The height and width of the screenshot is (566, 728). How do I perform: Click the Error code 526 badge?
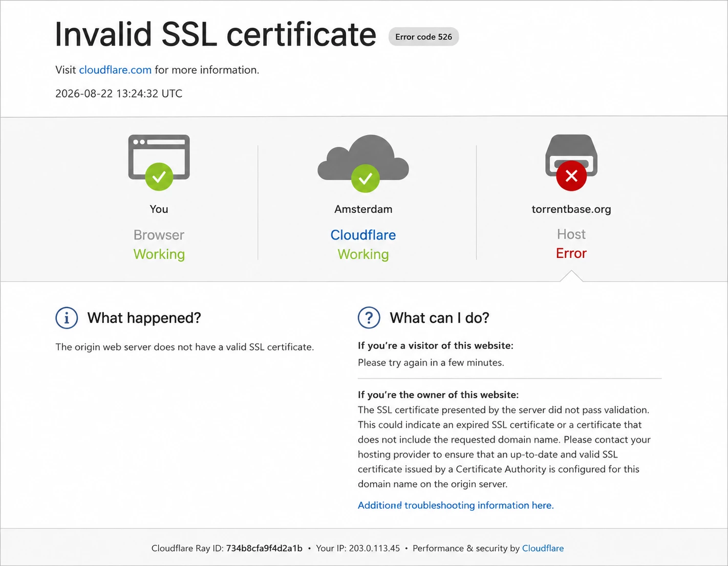tap(424, 37)
